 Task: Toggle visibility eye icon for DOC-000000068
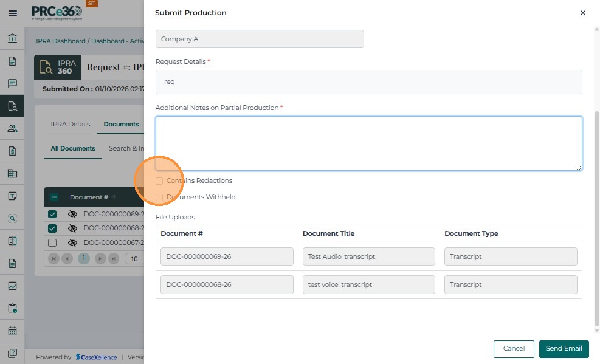pos(72,228)
